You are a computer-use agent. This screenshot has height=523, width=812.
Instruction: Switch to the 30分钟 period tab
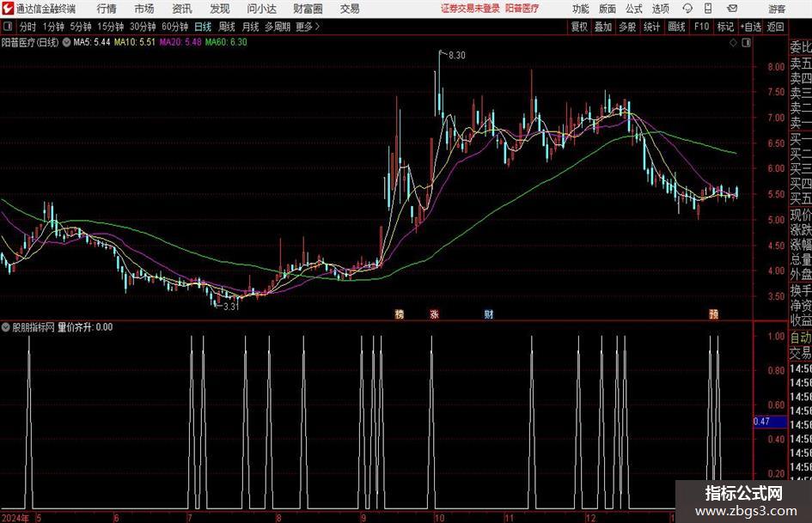[143, 27]
